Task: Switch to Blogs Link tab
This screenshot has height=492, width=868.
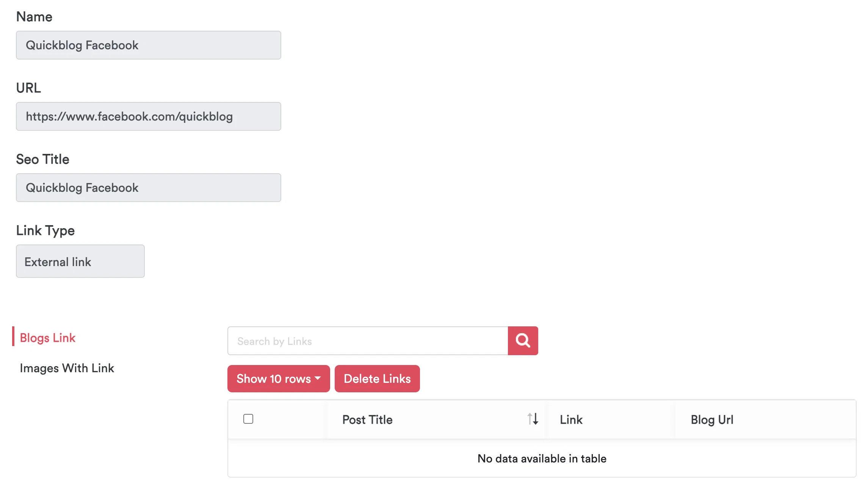Action: [47, 337]
